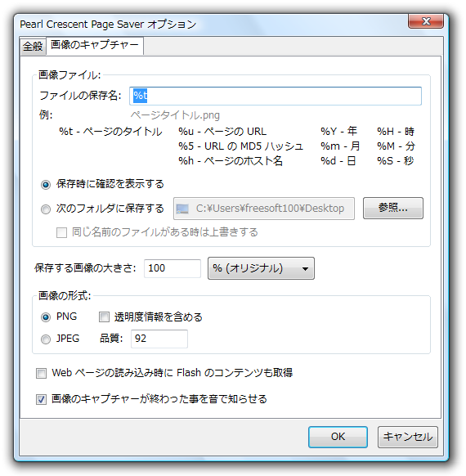Click the dropdown arrow beside オリジナル
This screenshot has width=466, height=476.
click(305, 269)
